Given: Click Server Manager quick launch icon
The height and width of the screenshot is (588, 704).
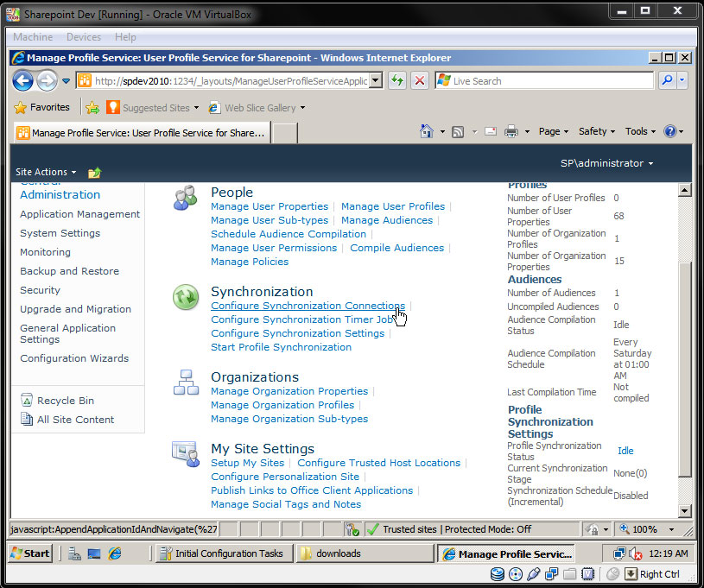Looking at the screenshot, I should [x=74, y=553].
